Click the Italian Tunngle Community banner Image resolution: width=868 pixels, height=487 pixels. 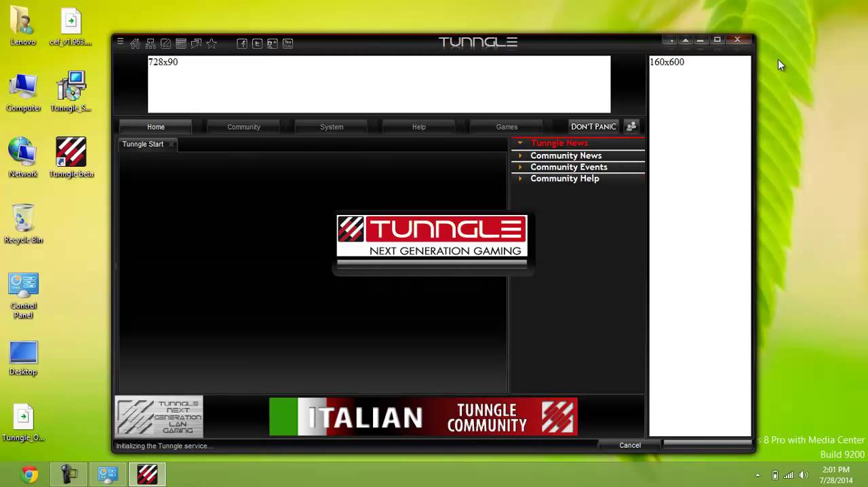point(423,416)
